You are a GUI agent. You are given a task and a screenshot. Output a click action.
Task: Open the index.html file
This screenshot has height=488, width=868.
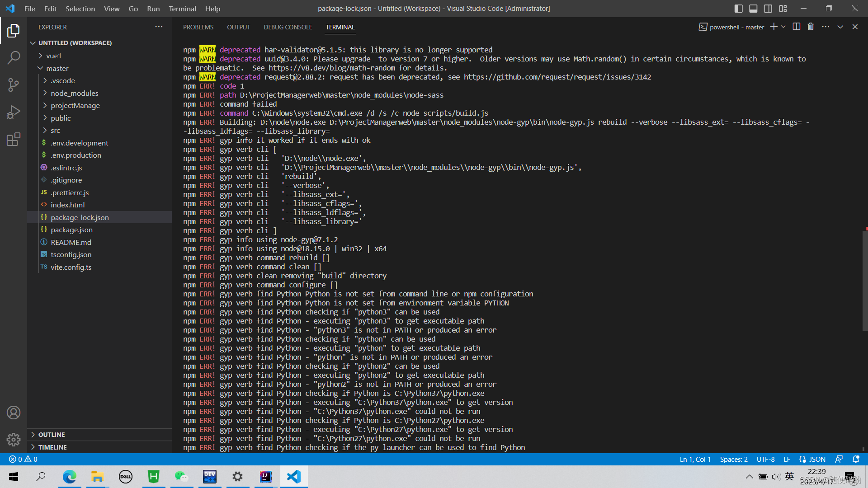click(67, 205)
